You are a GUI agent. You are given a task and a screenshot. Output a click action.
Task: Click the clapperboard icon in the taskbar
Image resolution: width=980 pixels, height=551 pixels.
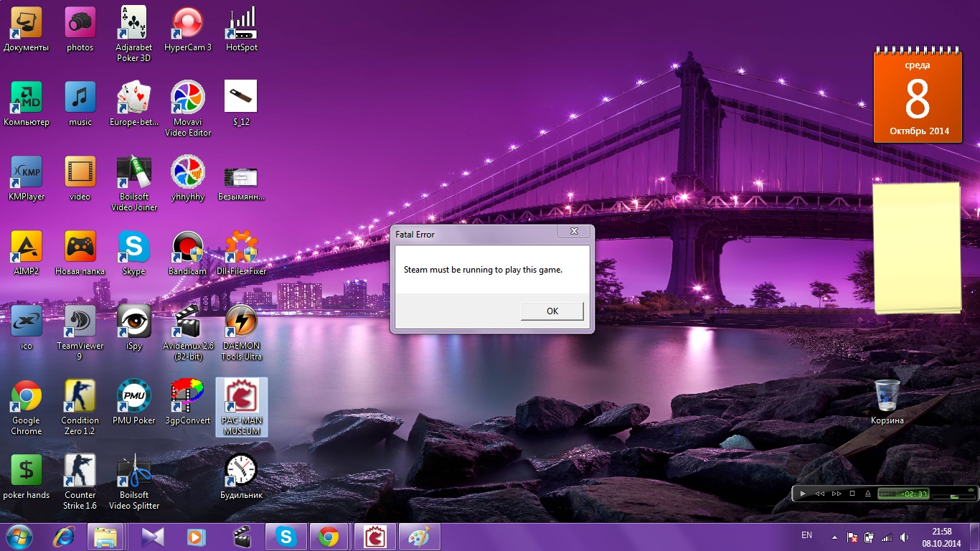(241, 537)
